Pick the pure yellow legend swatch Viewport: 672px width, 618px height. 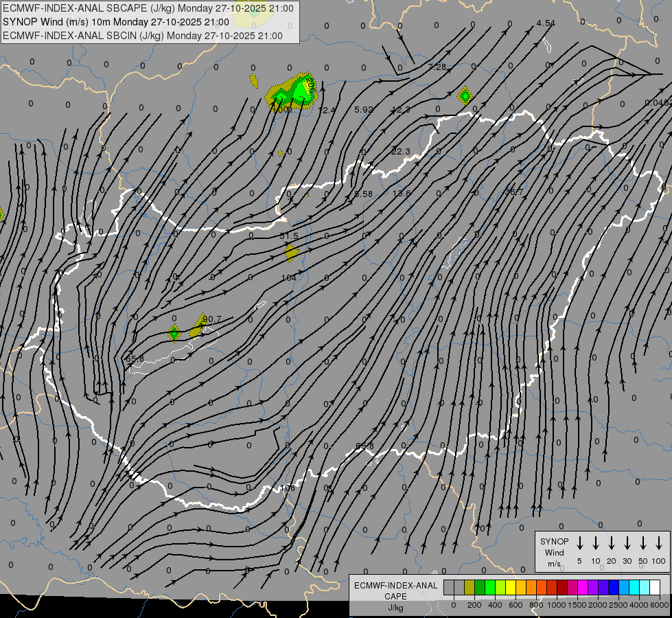(511, 588)
